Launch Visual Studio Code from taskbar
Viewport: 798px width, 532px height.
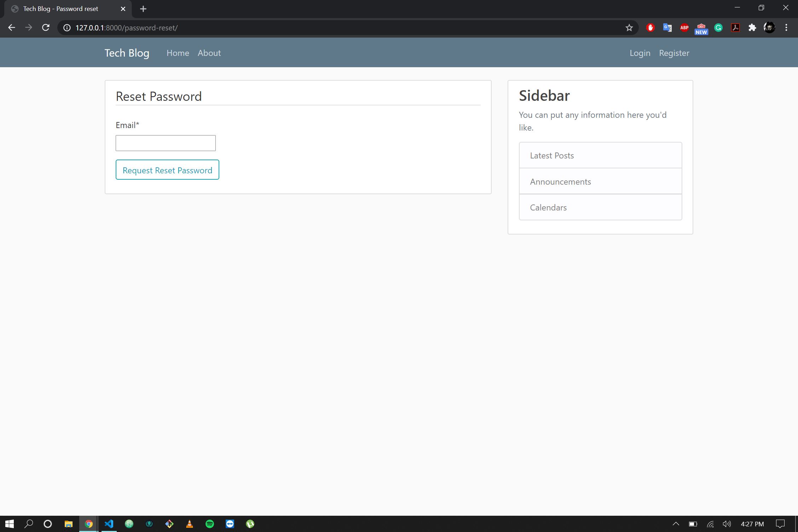(x=109, y=524)
